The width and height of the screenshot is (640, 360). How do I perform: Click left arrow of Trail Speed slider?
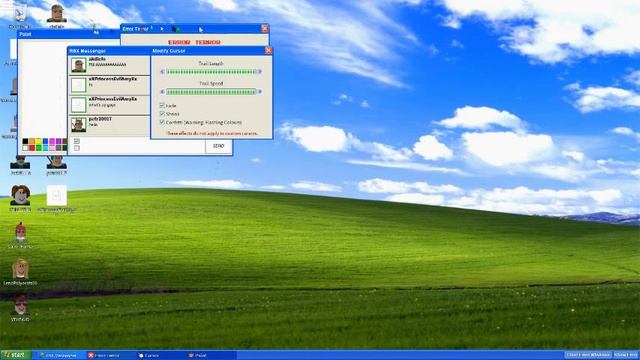pyautogui.click(x=162, y=92)
